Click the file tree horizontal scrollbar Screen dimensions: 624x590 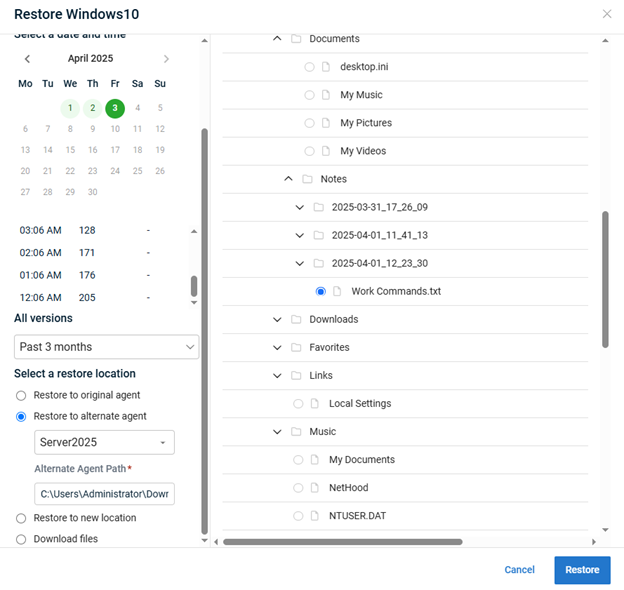click(x=343, y=542)
